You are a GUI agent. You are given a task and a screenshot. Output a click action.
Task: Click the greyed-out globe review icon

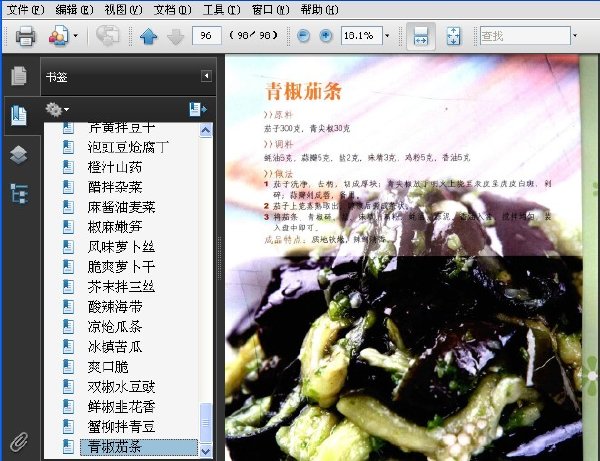click(x=108, y=36)
